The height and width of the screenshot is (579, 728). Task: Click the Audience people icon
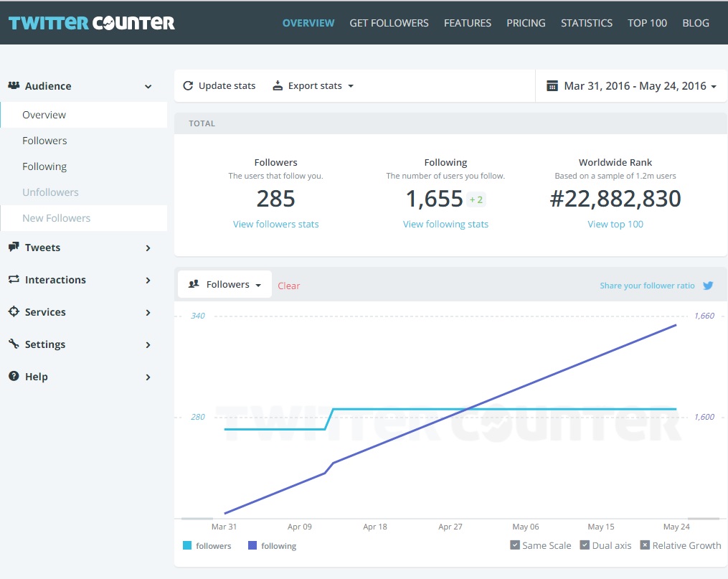tap(14, 85)
